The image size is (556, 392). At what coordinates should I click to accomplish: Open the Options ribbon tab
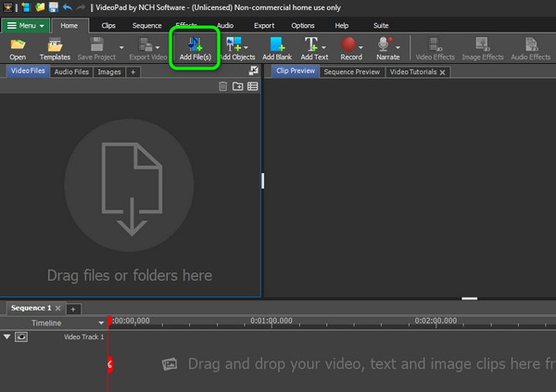(x=303, y=26)
